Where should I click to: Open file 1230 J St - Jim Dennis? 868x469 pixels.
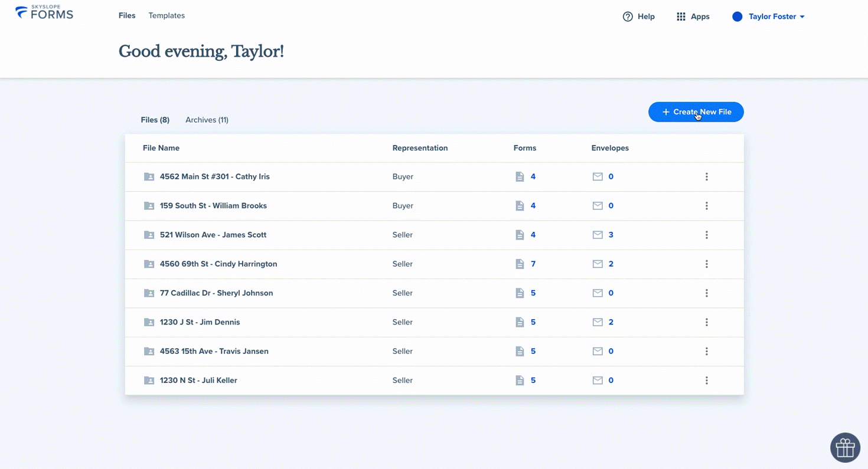point(200,322)
